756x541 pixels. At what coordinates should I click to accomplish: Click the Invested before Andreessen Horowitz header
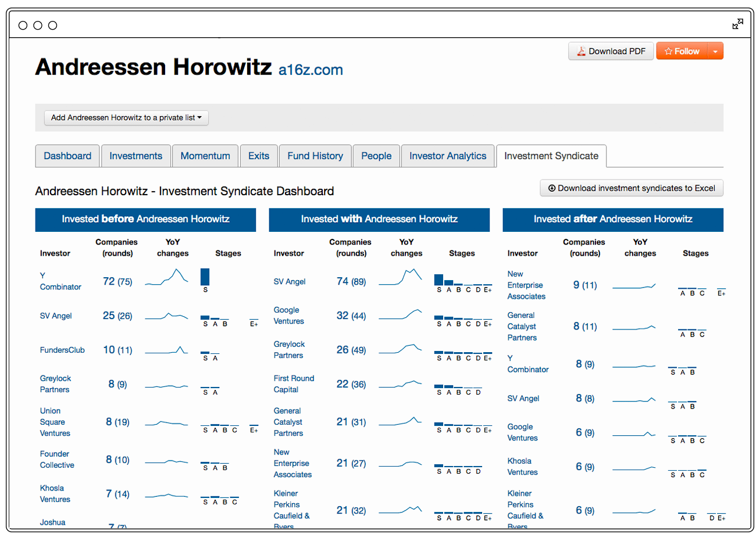(145, 220)
